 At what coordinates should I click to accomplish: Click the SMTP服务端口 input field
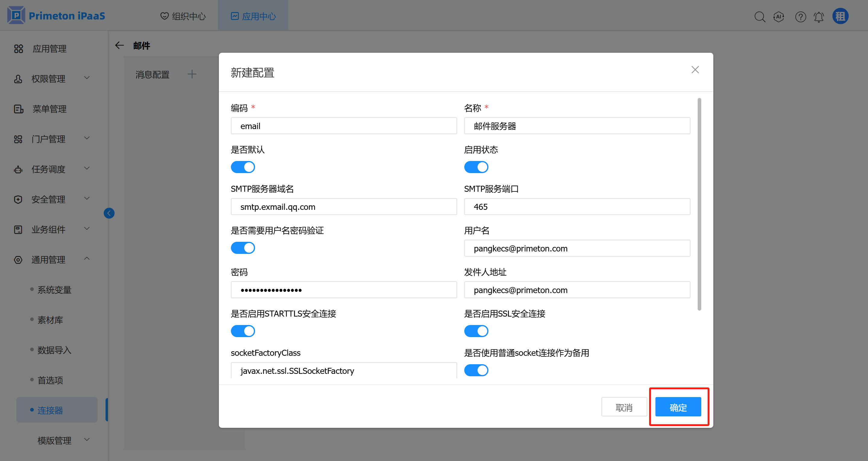[x=576, y=207]
